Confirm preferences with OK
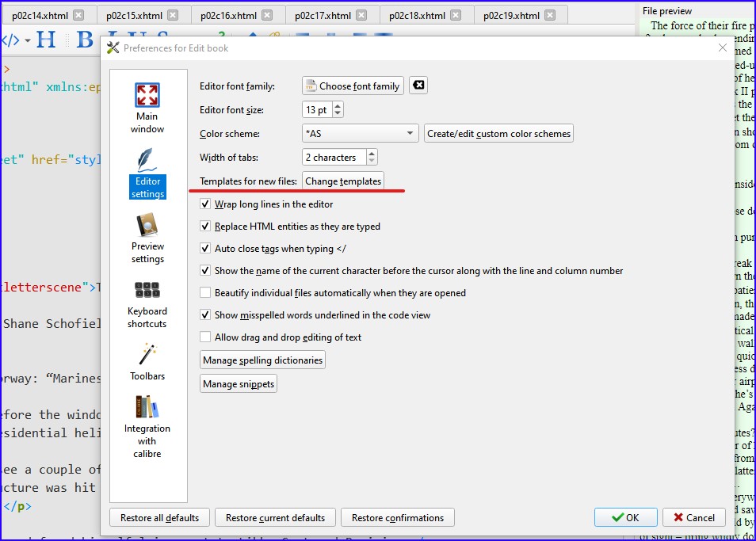Image resolution: width=756 pixels, height=541 pixels. [x=625, y=517]
